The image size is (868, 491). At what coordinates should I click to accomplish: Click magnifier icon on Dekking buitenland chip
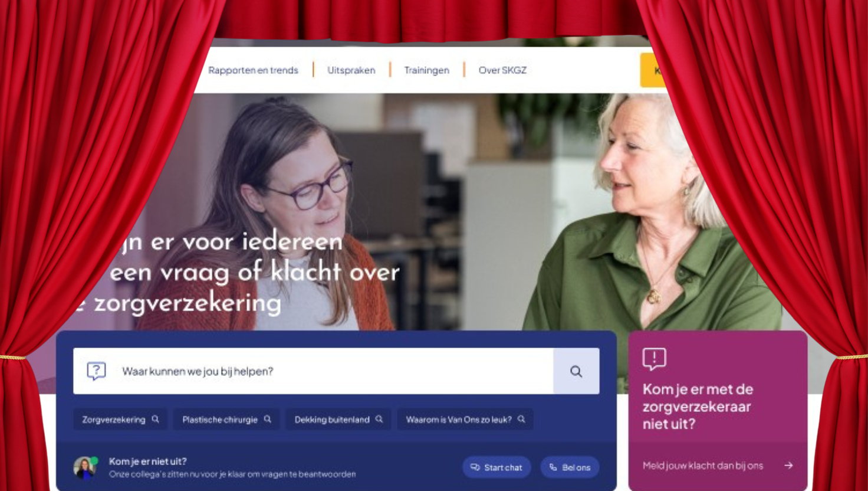coord(379,419)
